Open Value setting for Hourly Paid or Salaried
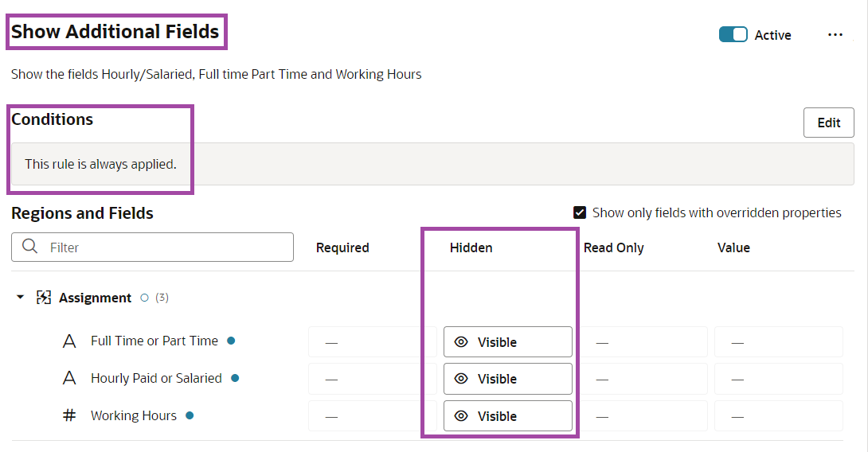This screenshot has height=452, width=868. (778, 379)
